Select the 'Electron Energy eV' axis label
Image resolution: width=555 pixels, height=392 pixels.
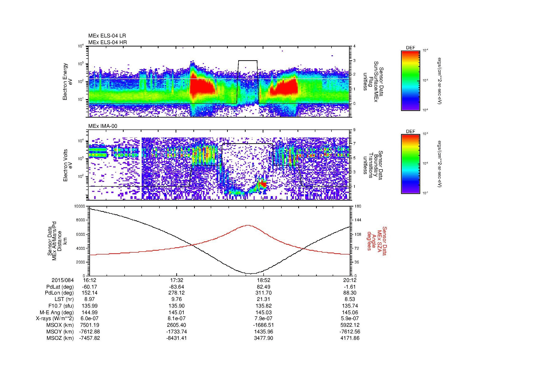click(x=67, y=82)
